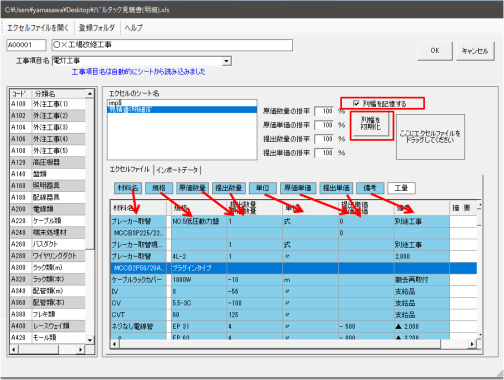Select the ケーブルラックカバー grid row
The height and width of the screenshot is (380, 504).
[x=293, y=280]
